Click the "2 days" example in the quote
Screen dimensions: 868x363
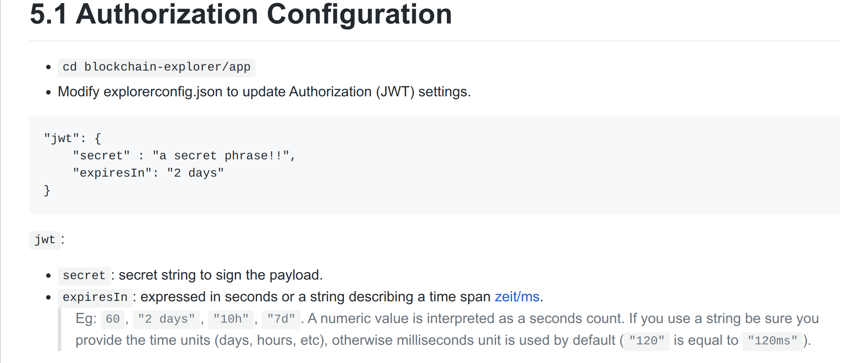tap(166, 319)
